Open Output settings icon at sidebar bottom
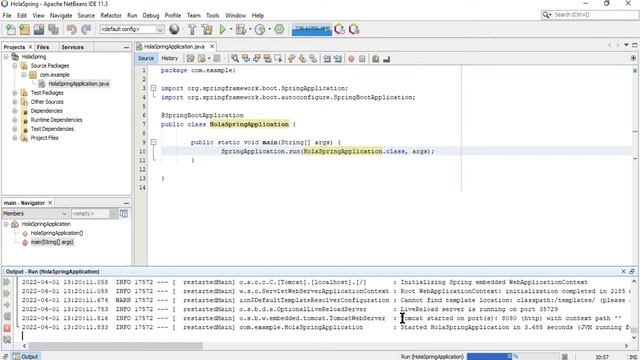The width and height of the screenshot is (640, 360). pos(7,339)
